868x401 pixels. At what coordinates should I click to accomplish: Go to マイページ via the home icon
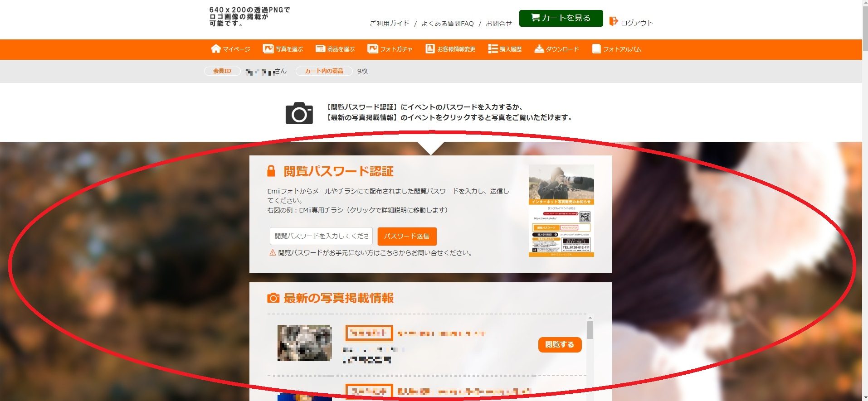pyautogui.click(x=230, y=49)
